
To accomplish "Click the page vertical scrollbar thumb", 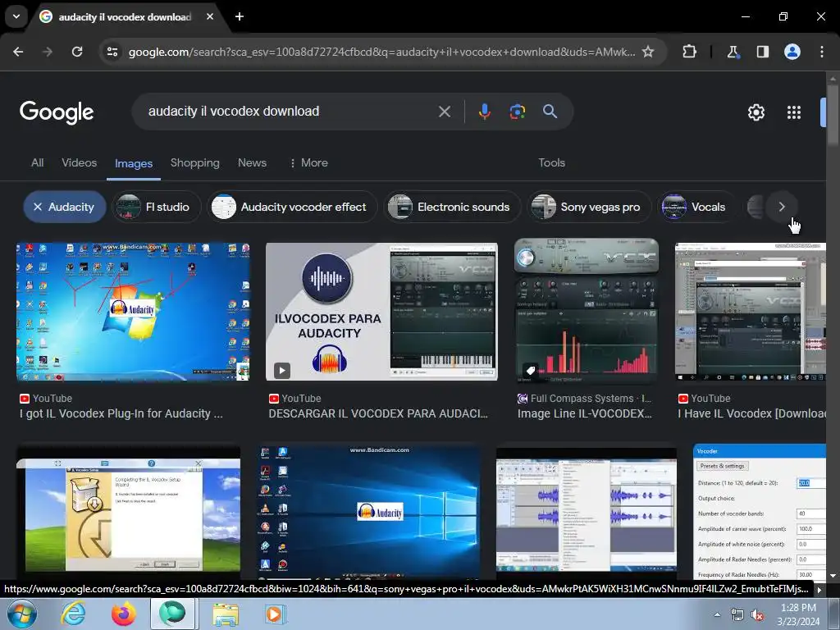I will coord(833,114).
